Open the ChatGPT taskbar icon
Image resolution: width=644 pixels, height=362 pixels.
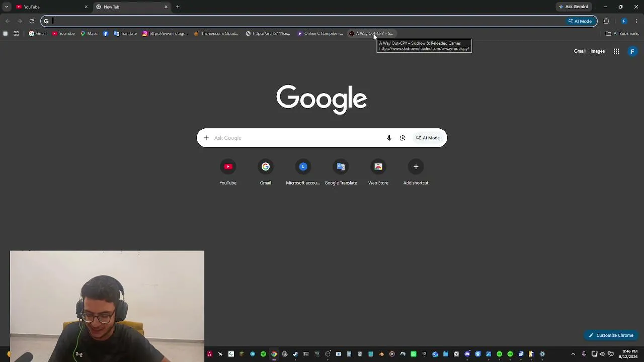pyautogui.click(x=285, y=354)
